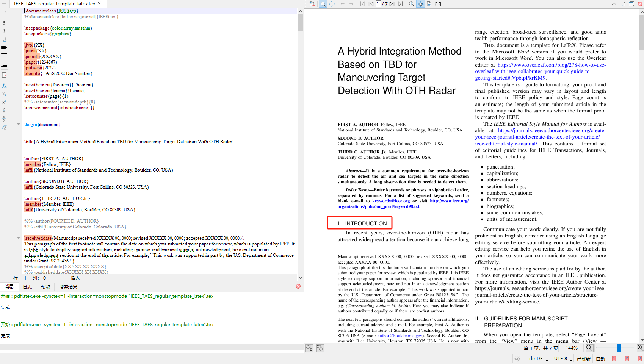Insert inline math (fx) icon
644x364 pixels.
[4, 86]
